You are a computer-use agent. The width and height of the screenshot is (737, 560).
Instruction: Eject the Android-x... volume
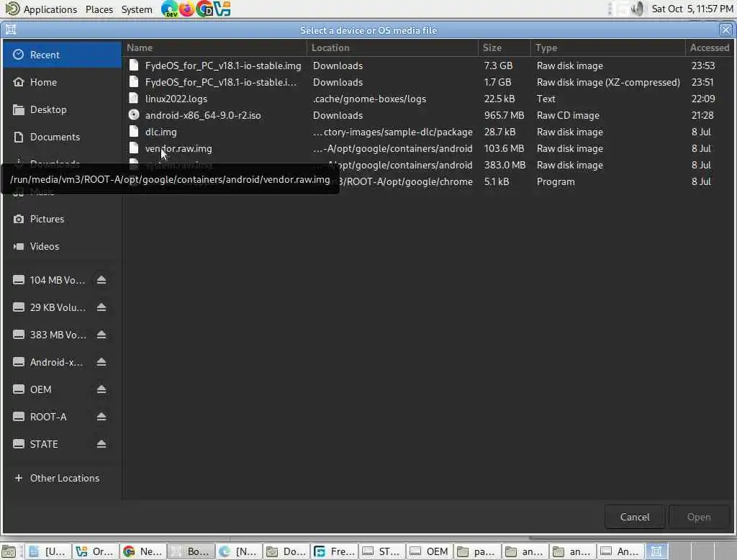[x=101, y=362]
